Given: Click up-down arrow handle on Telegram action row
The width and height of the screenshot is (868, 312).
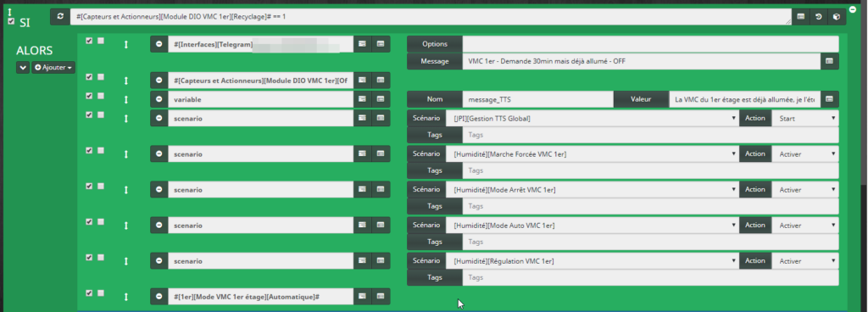Looking at the screenshot, I should coord(125,44).
